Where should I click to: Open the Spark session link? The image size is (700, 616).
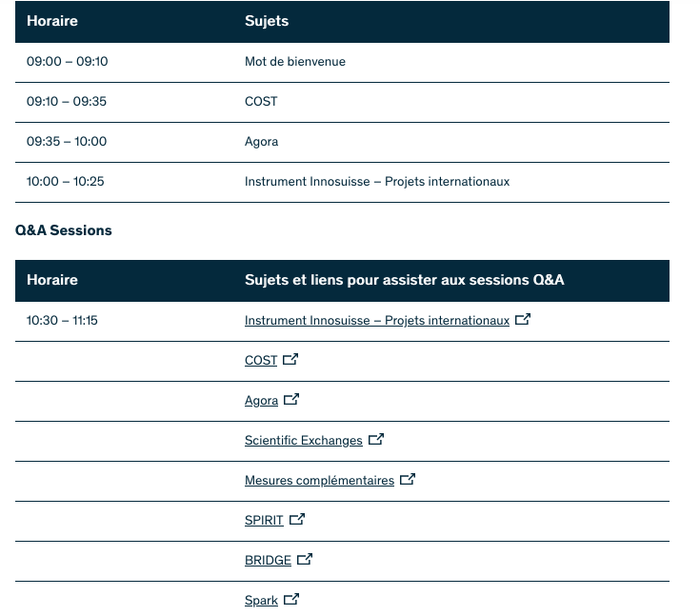tap(261, 601)
